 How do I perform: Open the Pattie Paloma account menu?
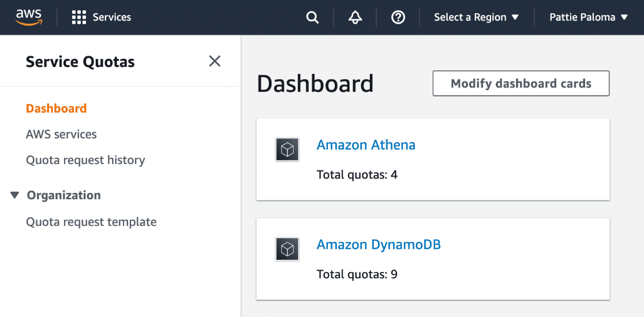coord(589,17)
